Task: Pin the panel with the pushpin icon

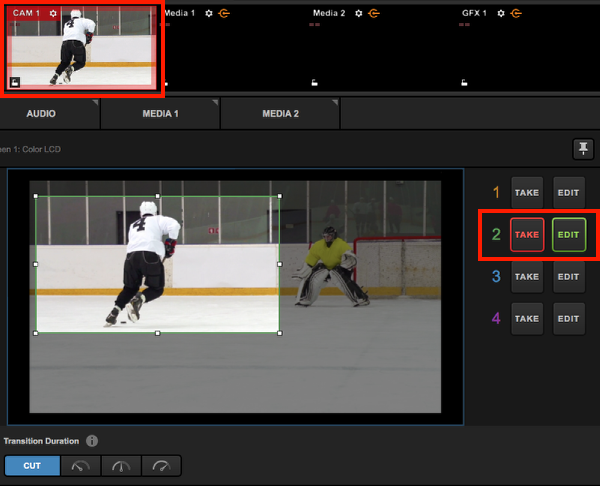Action: (582, 149)
